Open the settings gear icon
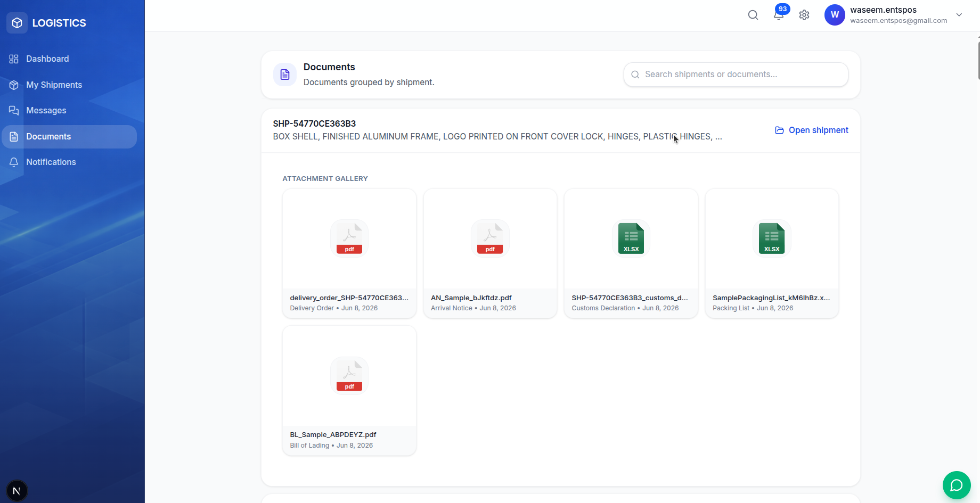The width and height of the screenshot is (980, 503). coord(804,15)
